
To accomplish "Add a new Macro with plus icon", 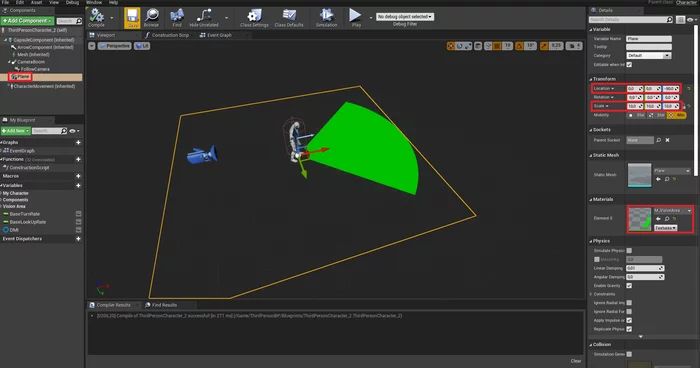I will click(x=78, y=176).
